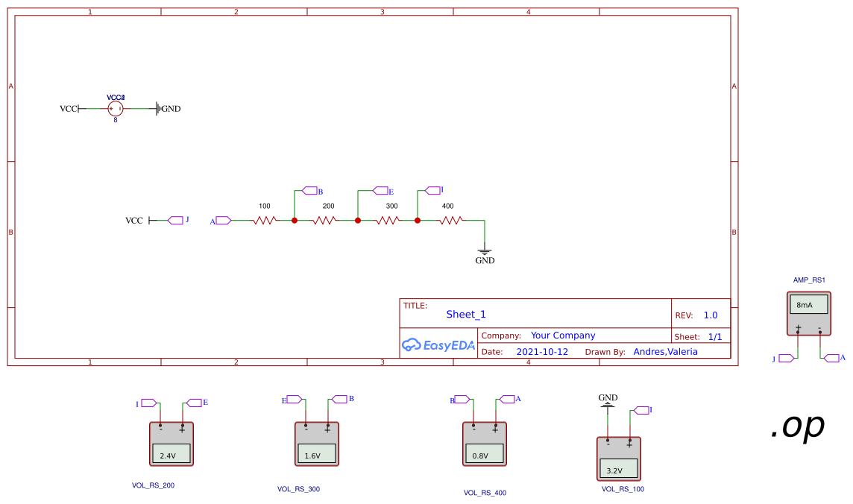The height and width of the screenshot is (504, 853).
Task: Click the EasyEDA logo in the title block
Action: click(x=438, y=344)
